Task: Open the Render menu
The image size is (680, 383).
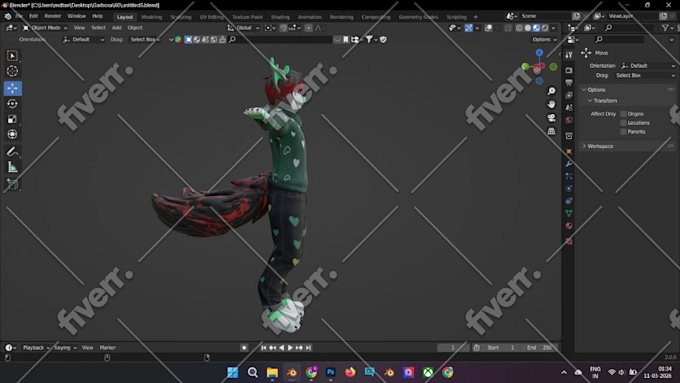Action: pyautogui.click(x=52, y=16)
